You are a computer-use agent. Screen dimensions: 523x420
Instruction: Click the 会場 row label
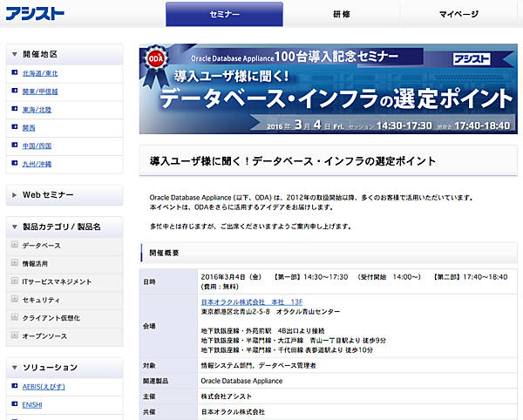(149, 326)
